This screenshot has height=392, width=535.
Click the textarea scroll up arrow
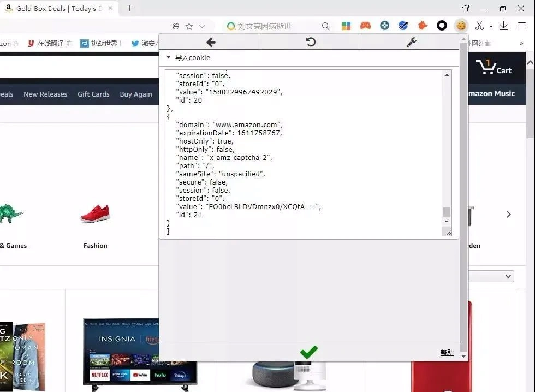(x=447, y=75)
